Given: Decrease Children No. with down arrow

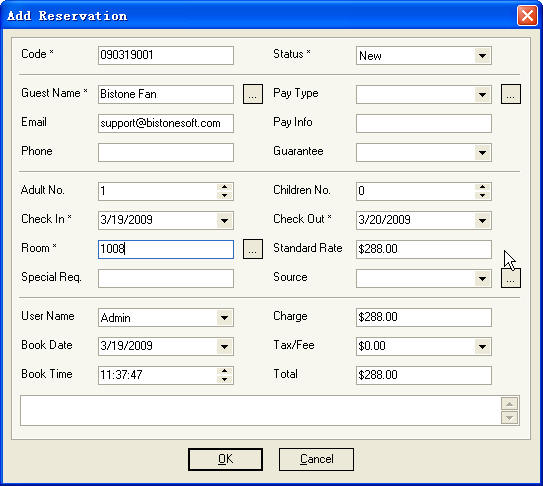Looking at the screenshot, I should (482, 195).
